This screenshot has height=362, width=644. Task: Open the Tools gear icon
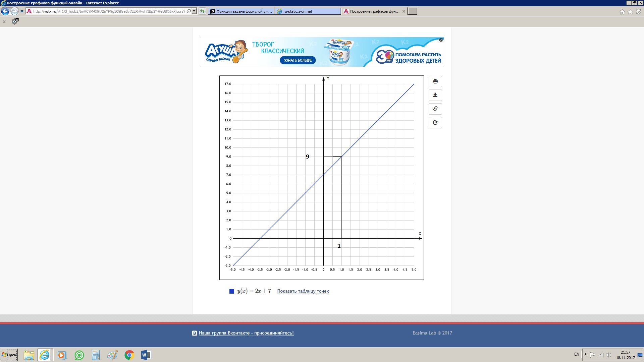[639, 12]
